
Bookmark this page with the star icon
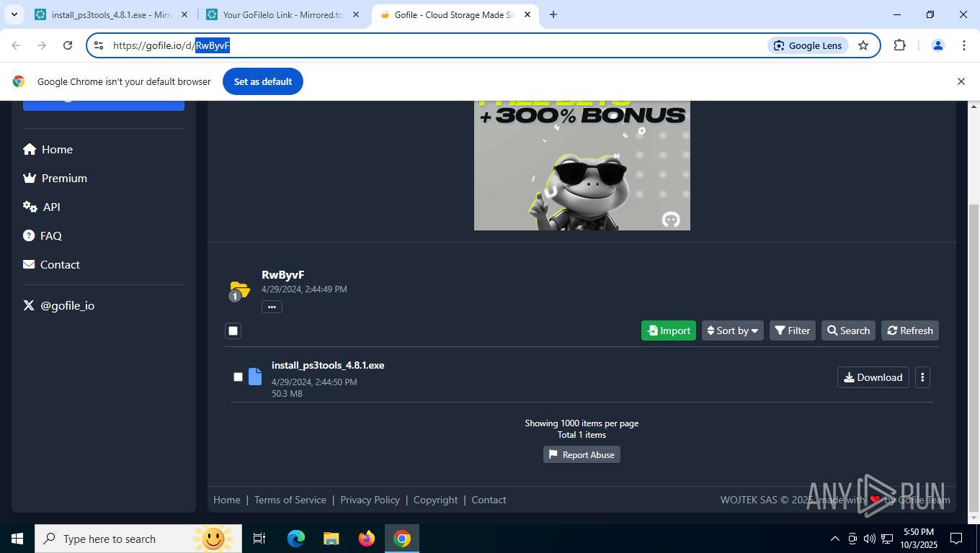click(x=863, y=45)
